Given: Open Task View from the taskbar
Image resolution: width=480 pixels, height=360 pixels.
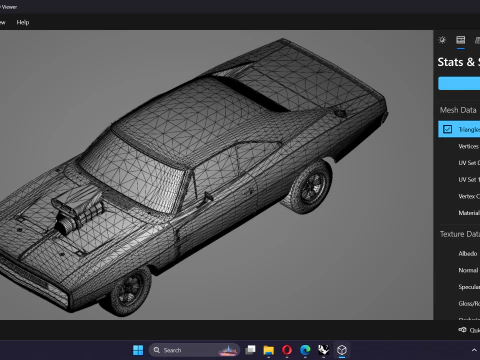Looking at the screenshot, I should click(x=250, y=350).
